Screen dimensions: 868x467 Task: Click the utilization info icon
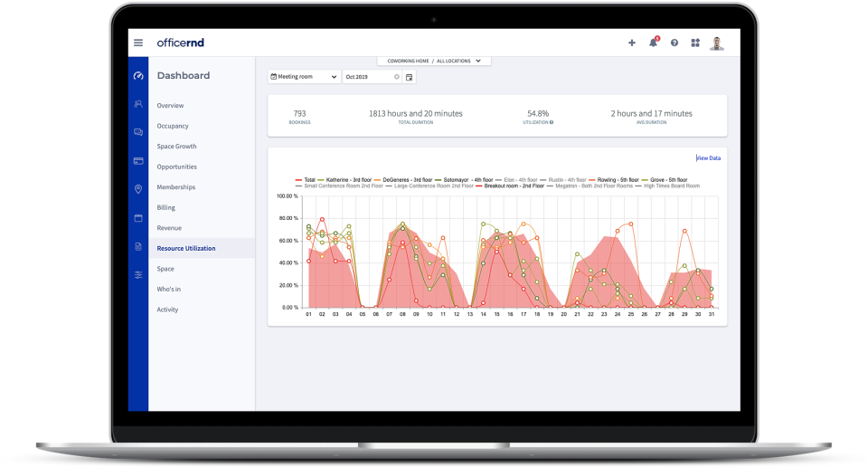tap(552, 122)
